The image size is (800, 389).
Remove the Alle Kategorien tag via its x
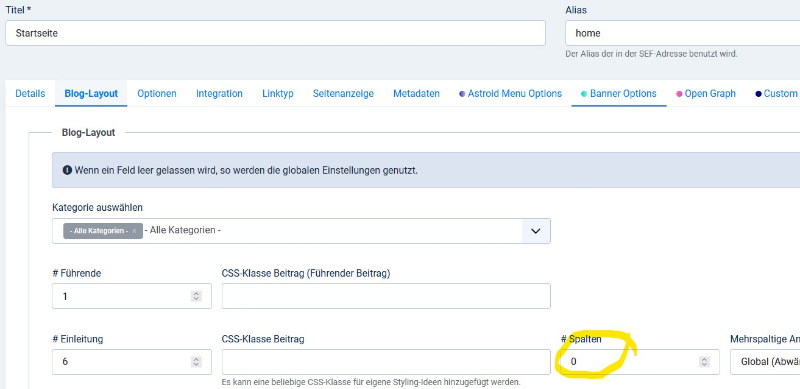134,231
